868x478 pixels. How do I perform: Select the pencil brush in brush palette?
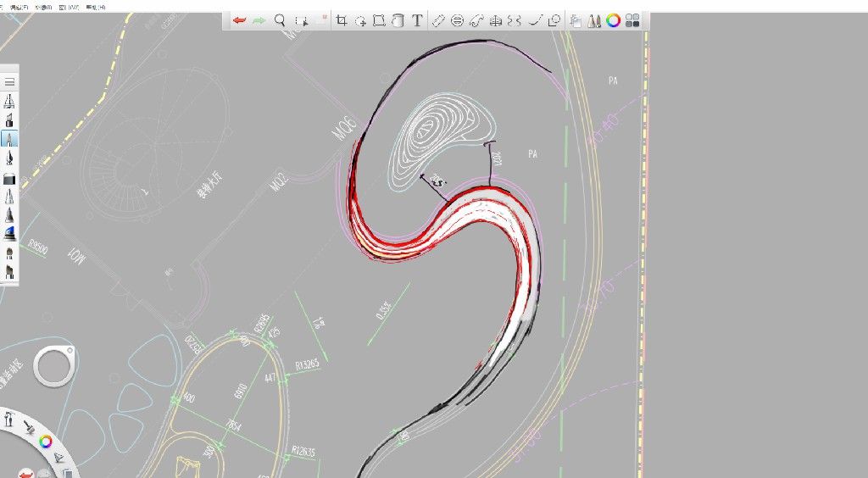click(9, 101)
